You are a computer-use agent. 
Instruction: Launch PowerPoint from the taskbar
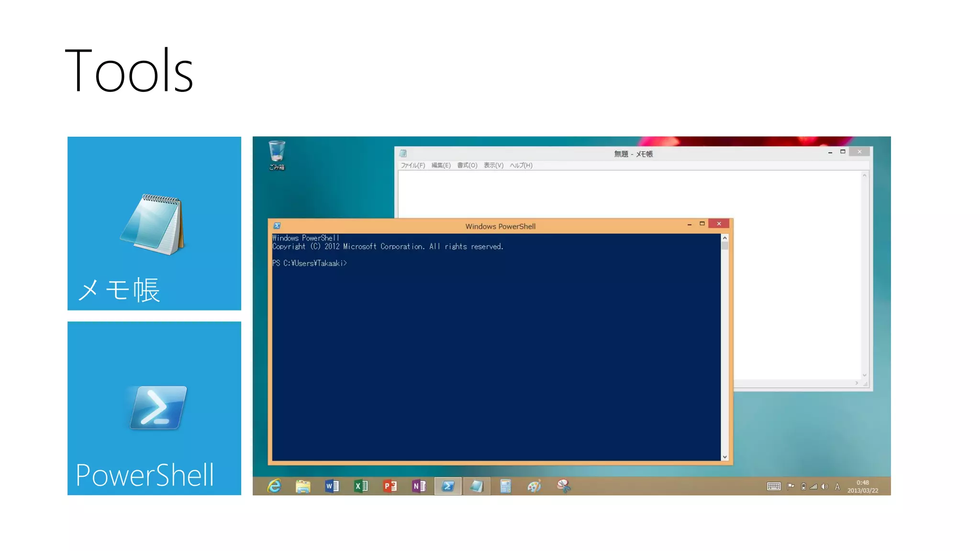point(390,486)
